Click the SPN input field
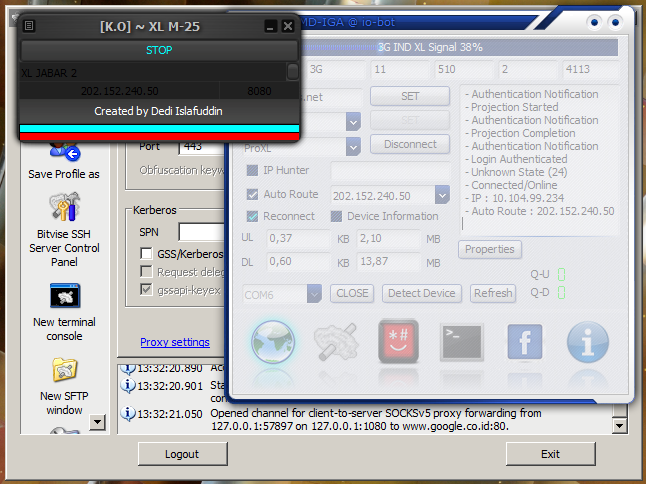 point(202,232)
